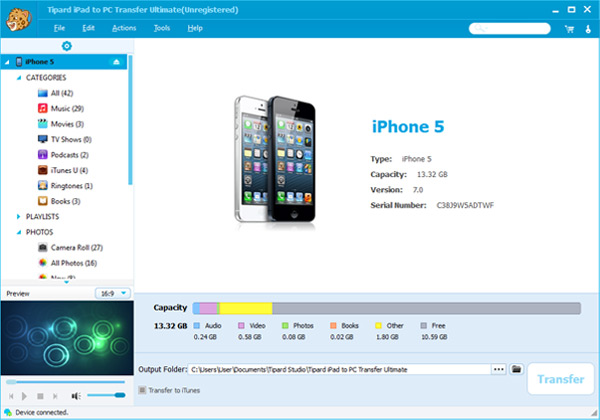Click the Free 10.59 GB value
The height and width of the screenshot is (420, 600).
434,337
